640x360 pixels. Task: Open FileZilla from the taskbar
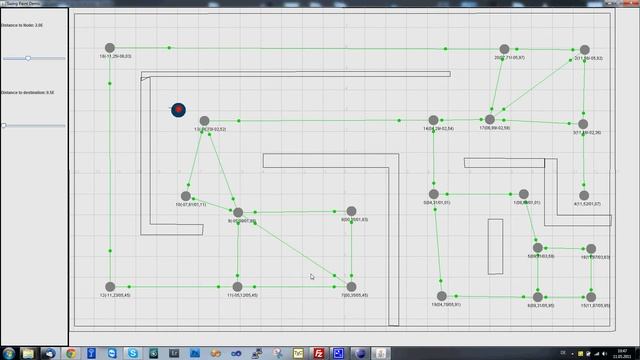click(x=318, y=353)
